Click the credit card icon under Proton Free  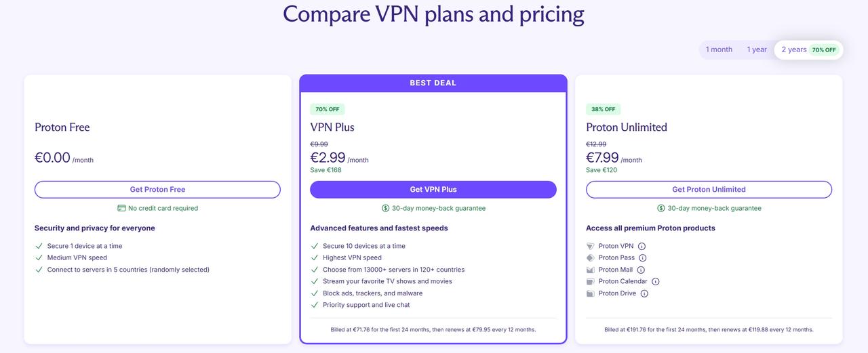click(121, 208)
